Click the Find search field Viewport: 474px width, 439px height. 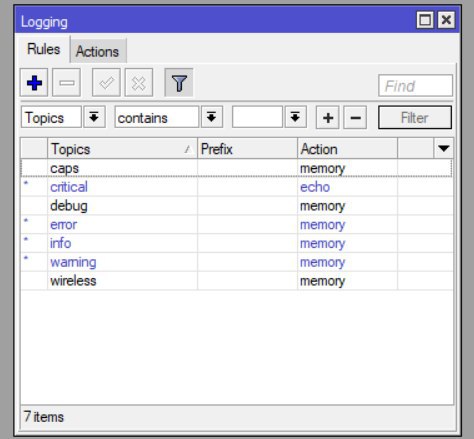coord(415,86)
